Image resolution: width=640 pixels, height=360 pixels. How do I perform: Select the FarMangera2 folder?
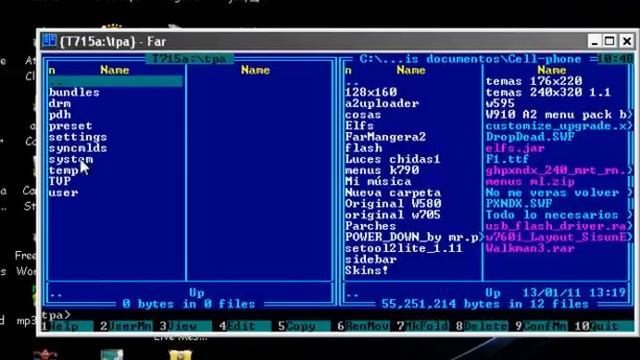[x=385, y=137]
